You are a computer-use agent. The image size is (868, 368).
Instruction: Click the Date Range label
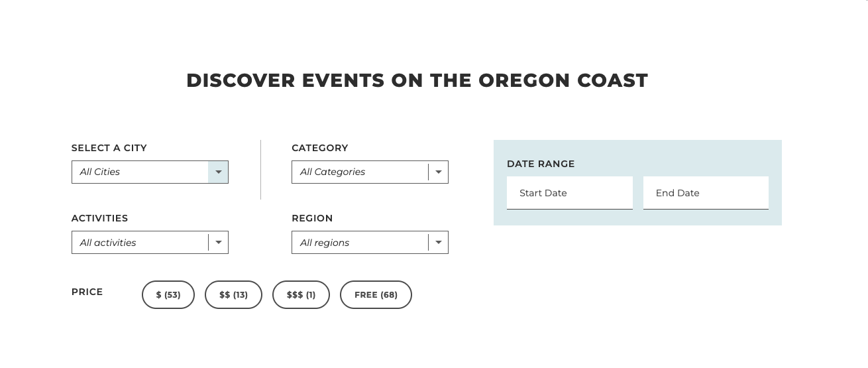[541, 164]
